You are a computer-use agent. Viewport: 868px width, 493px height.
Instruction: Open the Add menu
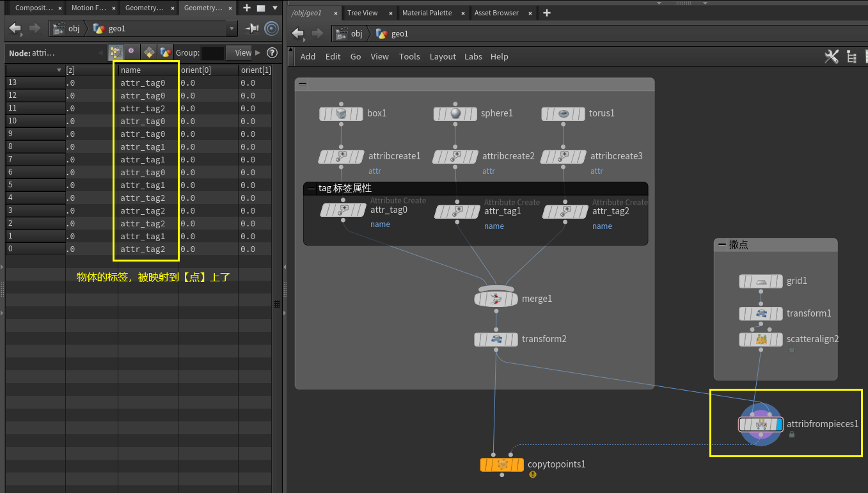point(308,56)
